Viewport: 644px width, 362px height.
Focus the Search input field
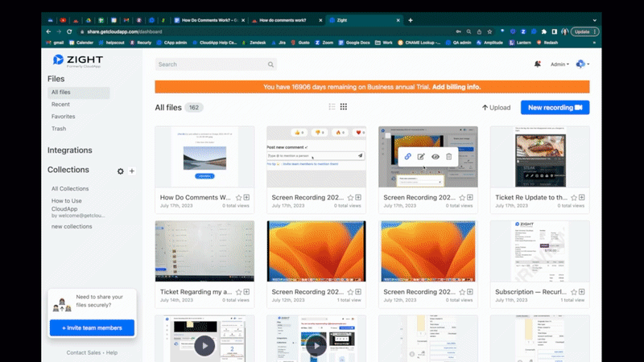click(216, 64)
